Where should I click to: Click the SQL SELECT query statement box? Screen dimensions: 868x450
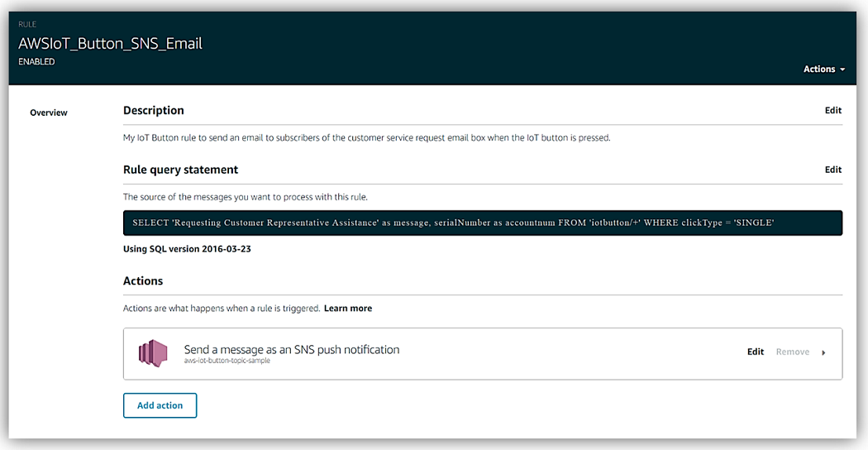483,223
